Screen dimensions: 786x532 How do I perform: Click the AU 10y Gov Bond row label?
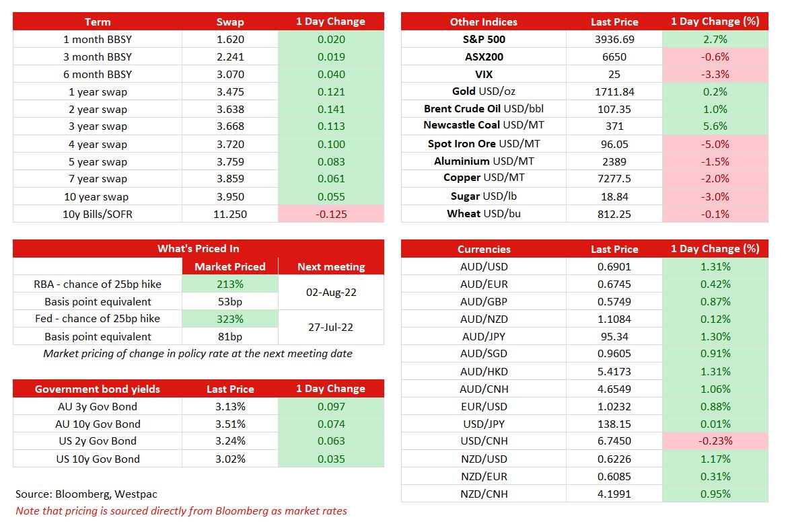[98, 424]
